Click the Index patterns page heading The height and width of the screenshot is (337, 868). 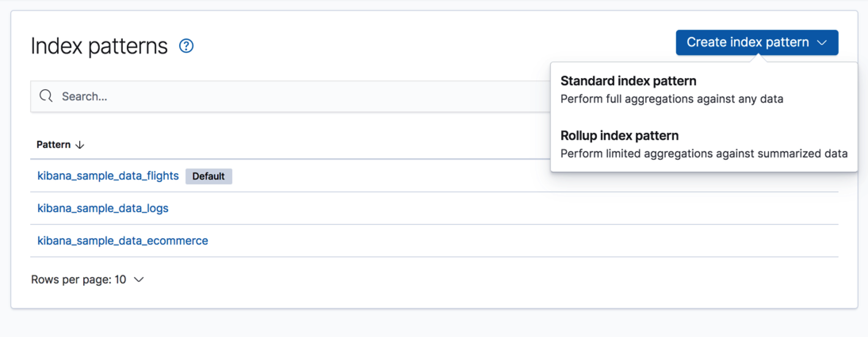[99, 46]
